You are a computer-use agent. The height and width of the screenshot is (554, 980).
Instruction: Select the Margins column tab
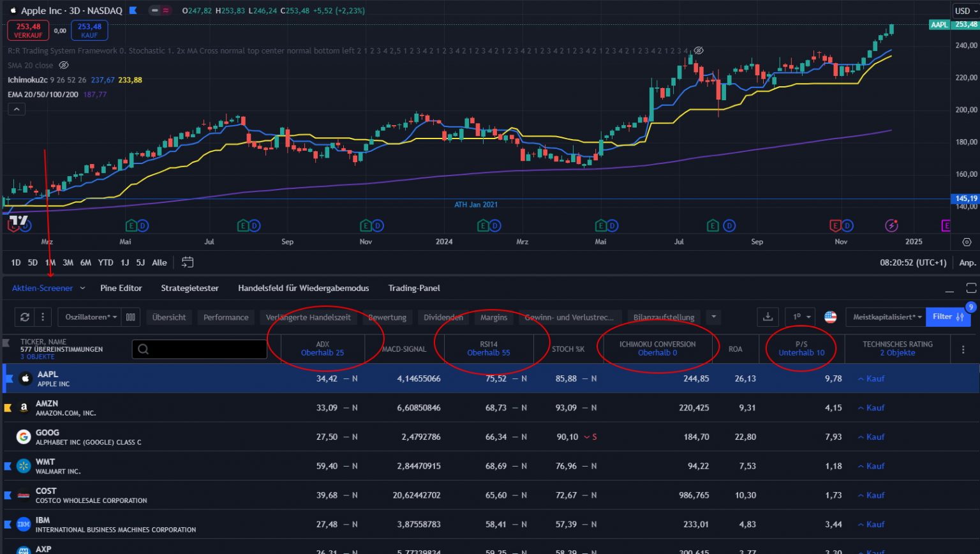494,317
